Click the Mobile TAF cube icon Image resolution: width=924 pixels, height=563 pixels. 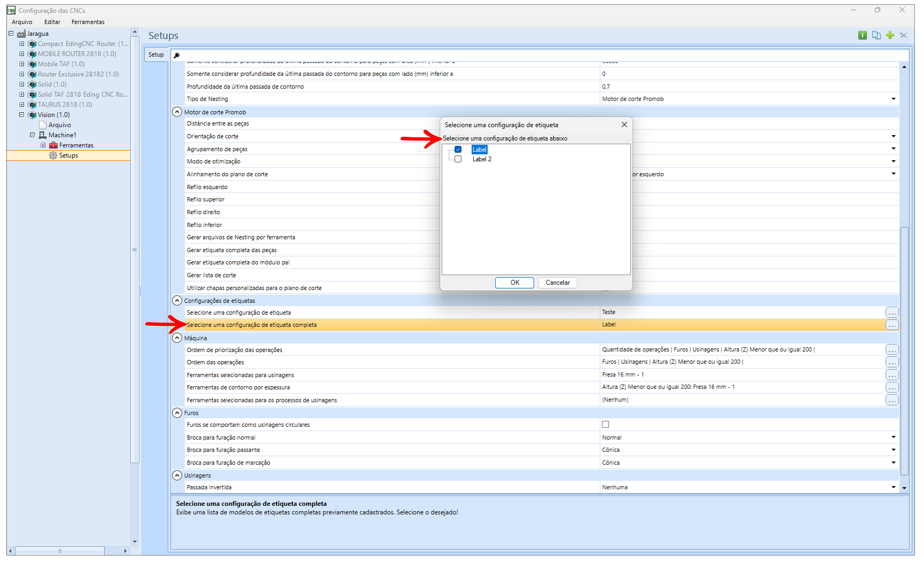coord(32,64)
